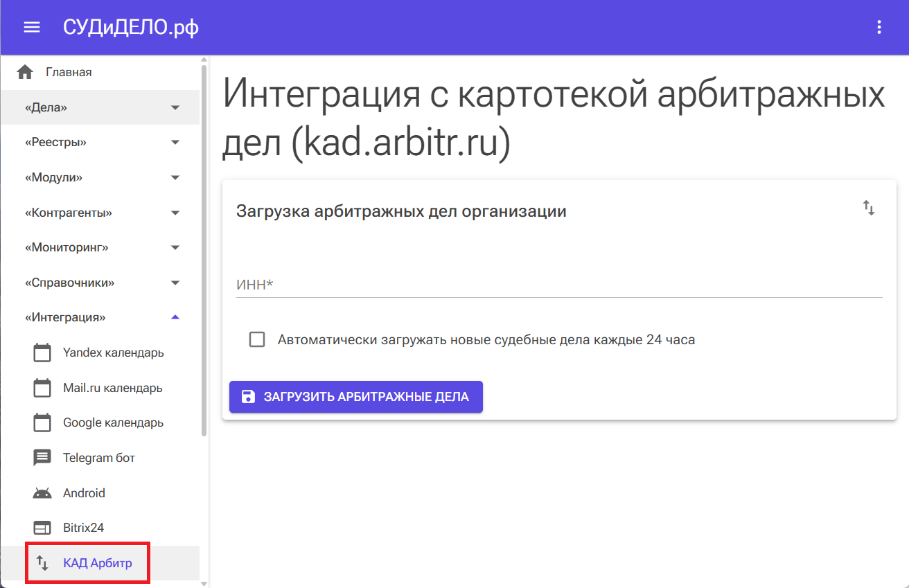Click the sidebar vertical scrollbar

click(204, 249)
